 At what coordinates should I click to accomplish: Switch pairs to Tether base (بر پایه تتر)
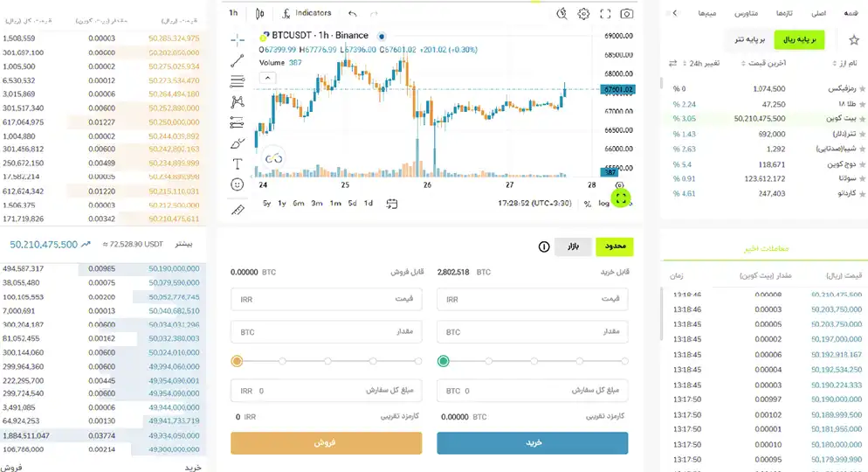point(749,40)
